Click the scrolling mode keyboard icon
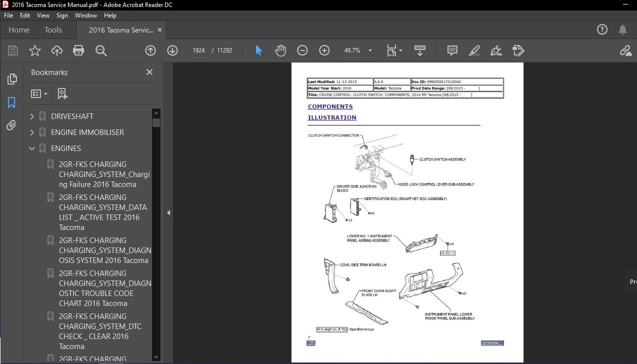 pyautogui.click(x=419, y=50)
